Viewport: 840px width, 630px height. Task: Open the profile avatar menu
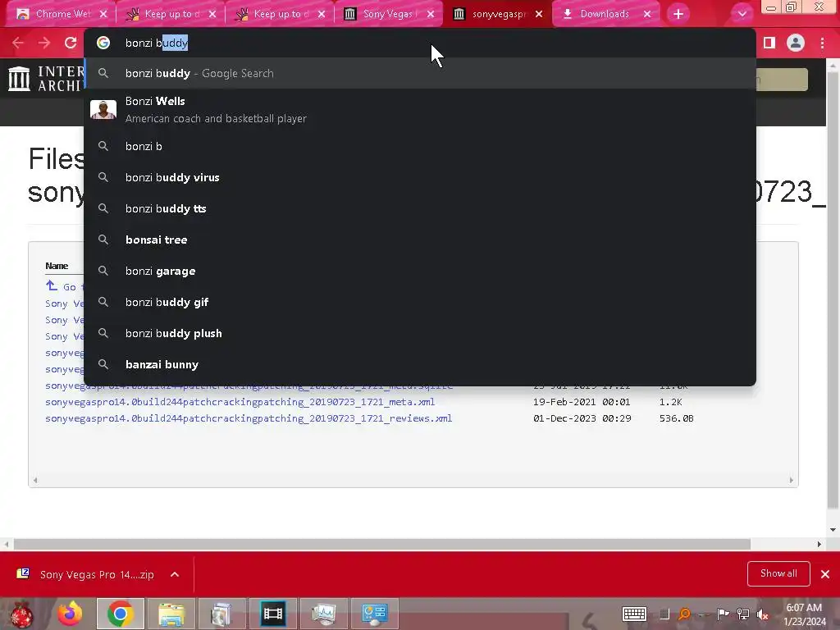pyautogui.click(x=796, y=43)
